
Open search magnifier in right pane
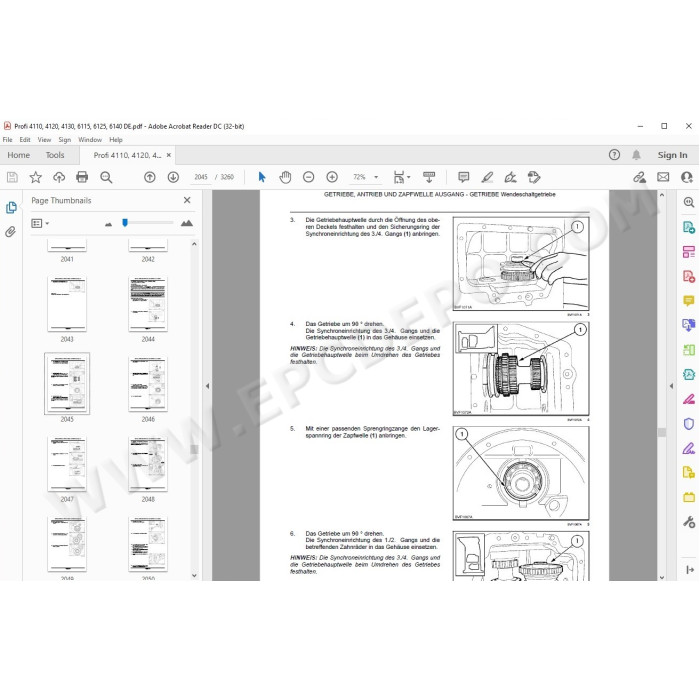click(x=689, y=203)
